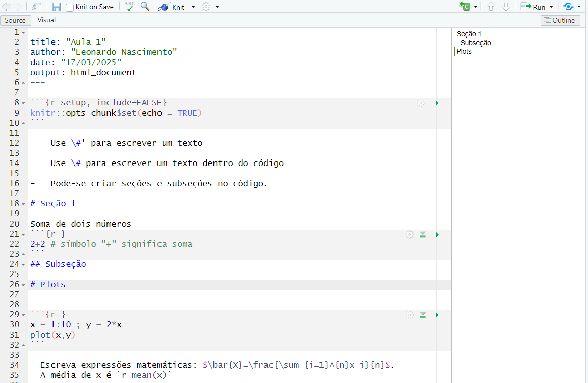Click the Run button
Viewport: 588px width, 383px height.
pyautogui.click(x=533, y=7)
